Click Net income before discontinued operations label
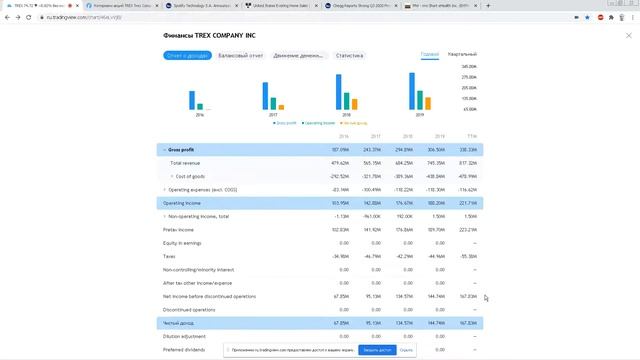The width and height of the screenshot is (640, 360). [209, 296]
